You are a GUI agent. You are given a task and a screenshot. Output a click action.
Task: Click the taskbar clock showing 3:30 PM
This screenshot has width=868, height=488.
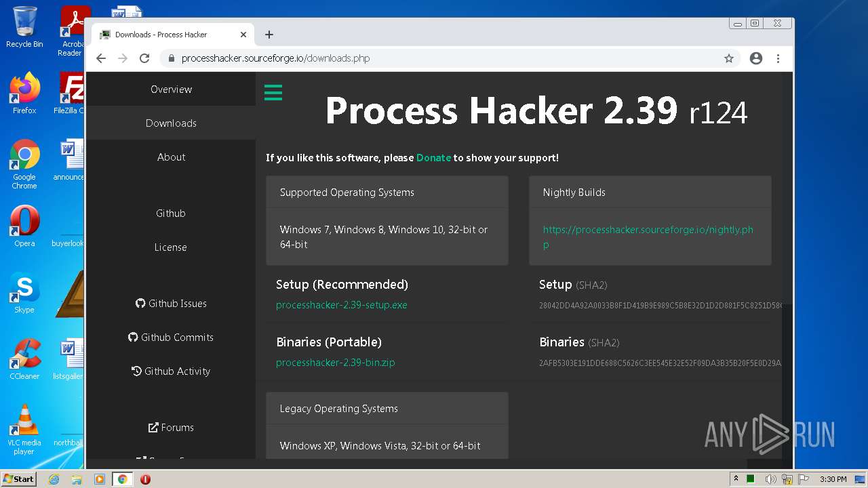pyautogui.click(x=833, y=479)
